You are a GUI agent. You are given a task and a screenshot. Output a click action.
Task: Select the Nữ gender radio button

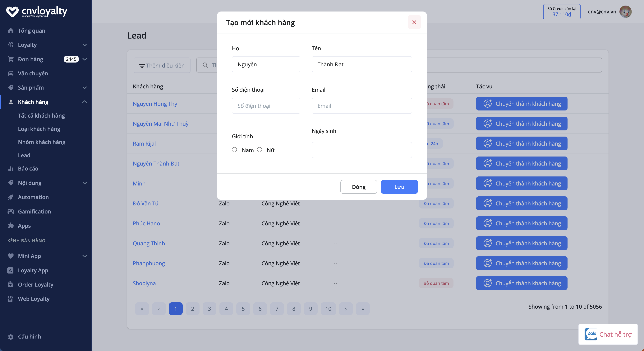[x=260, y=150]
